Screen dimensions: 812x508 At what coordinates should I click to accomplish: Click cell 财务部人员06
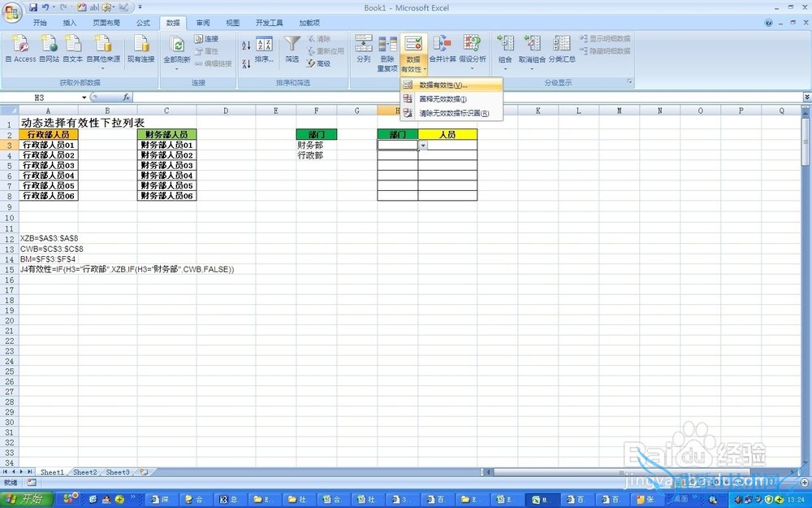pyautogui.click(x=166, y=195)
